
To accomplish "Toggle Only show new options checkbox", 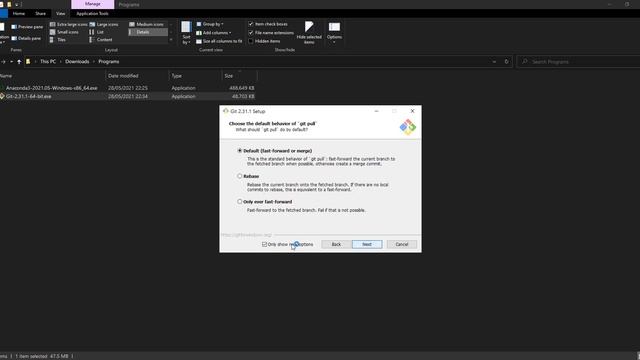I will tap(264, 244).
